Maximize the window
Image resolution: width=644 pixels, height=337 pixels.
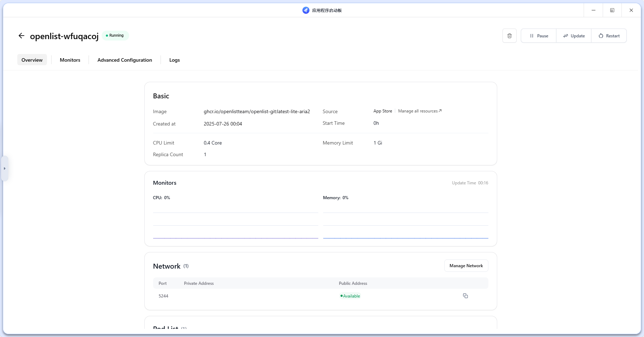[612, 10]
